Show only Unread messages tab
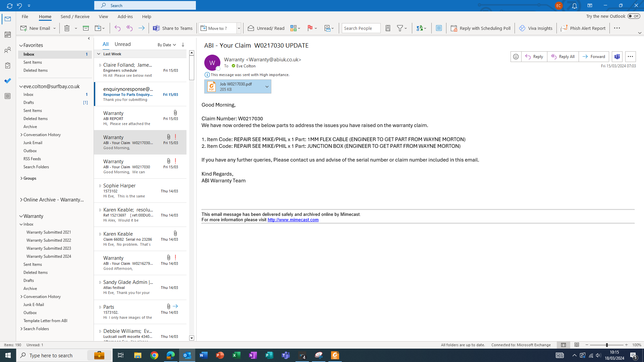644x362 pixels. click(x=122, y=44)
